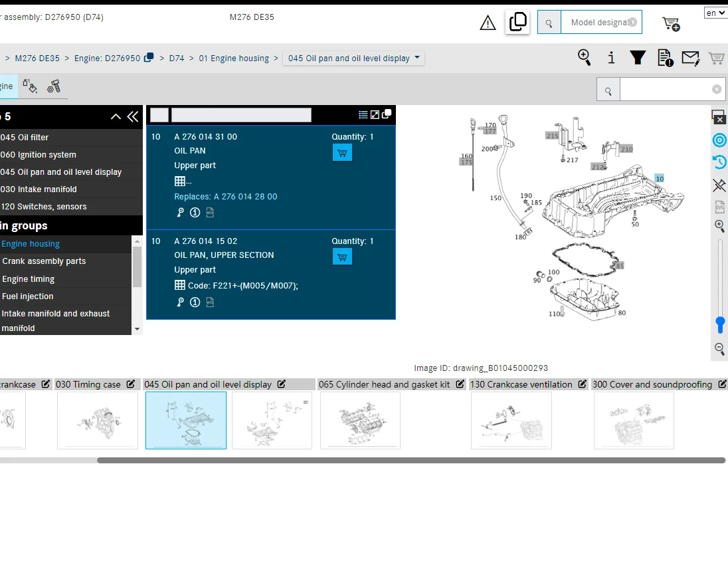Go to D74 breadcrumb

(177, 58)
